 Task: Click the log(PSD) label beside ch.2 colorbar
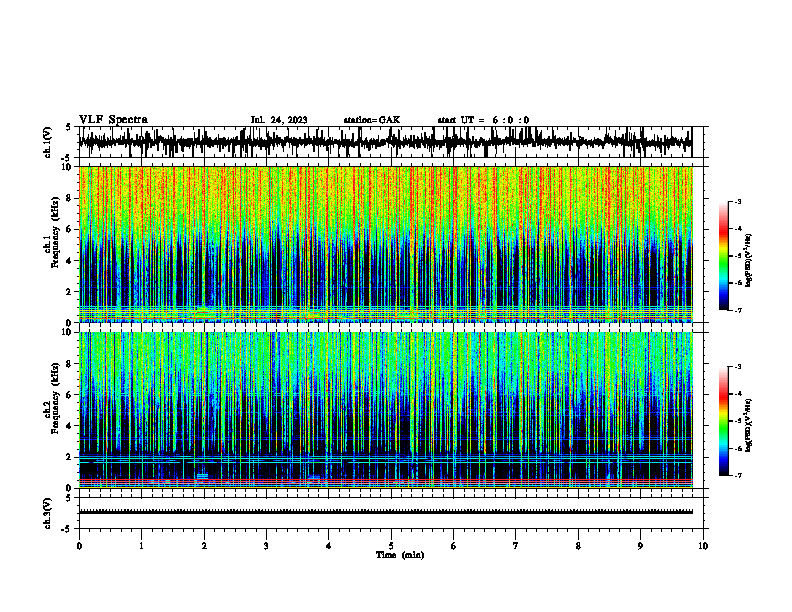coord(749,425)
